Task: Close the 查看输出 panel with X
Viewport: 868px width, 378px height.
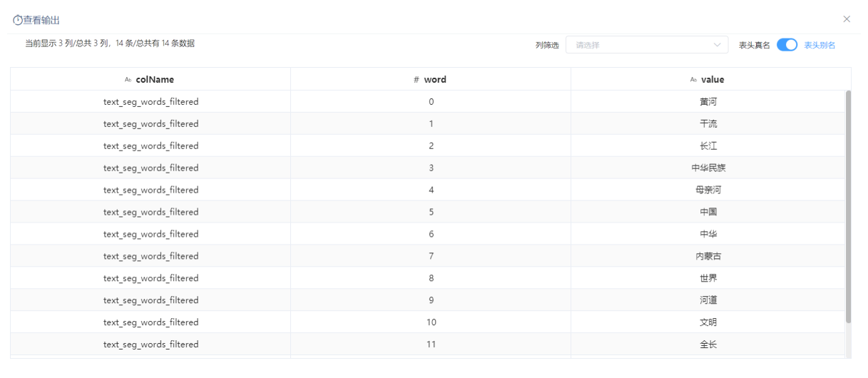Action: [847, 19]
